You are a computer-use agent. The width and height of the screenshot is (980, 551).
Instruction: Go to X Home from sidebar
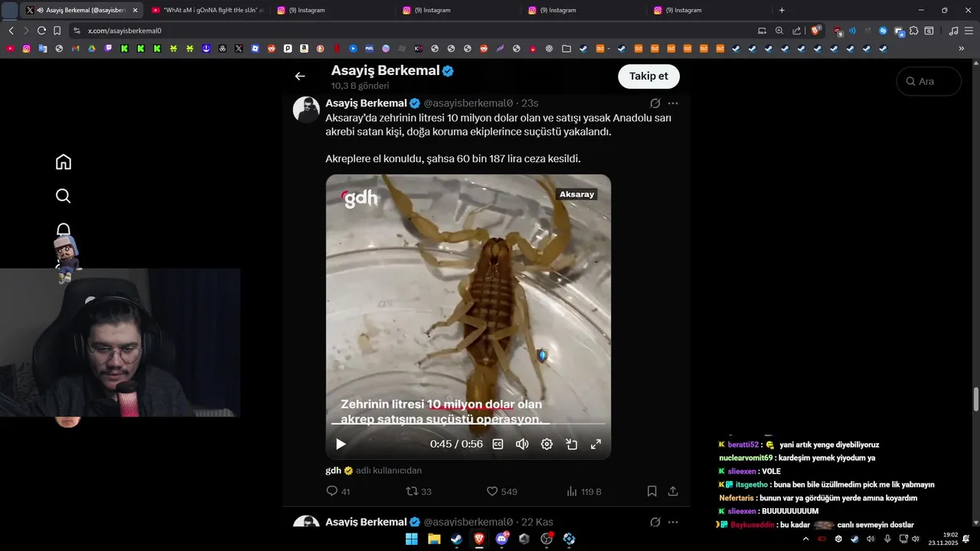point(64,162)
